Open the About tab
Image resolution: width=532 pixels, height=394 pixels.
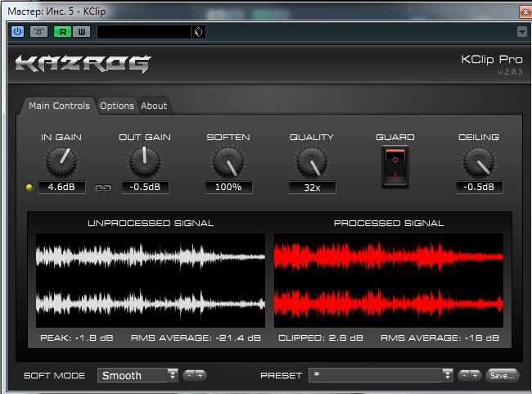[x=154, y=106]
